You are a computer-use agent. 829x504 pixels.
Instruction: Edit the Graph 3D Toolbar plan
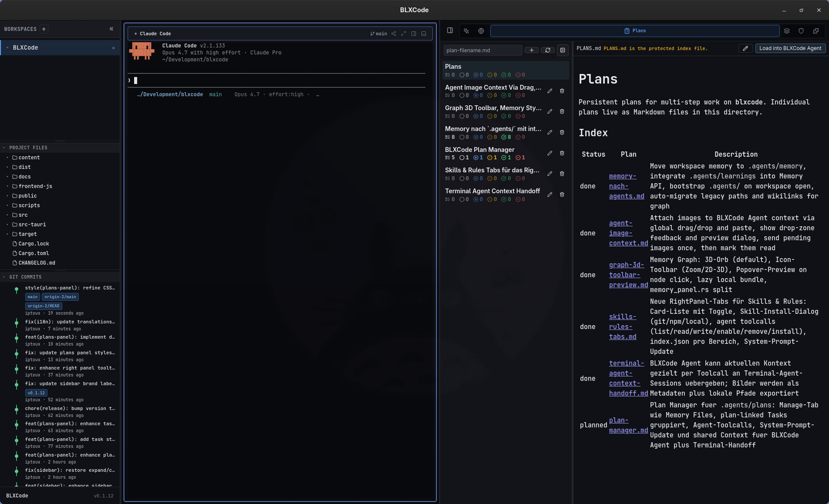[x=550, y=112]
